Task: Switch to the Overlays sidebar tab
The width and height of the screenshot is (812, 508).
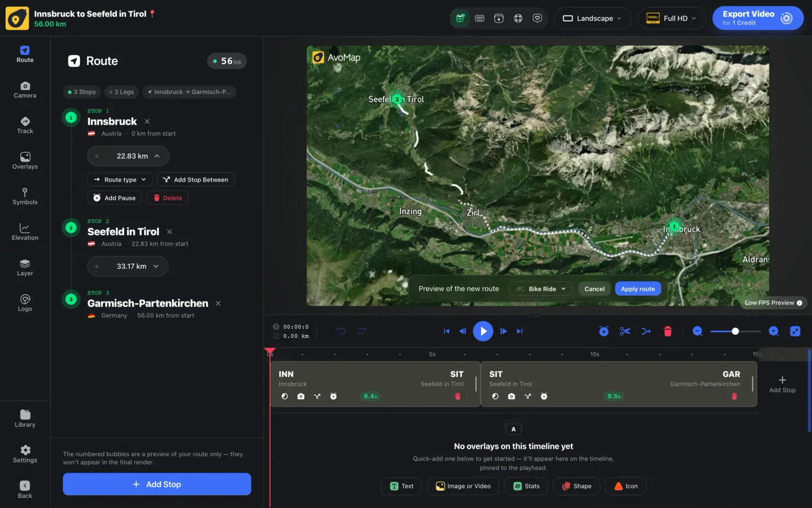Action: click(25, 161)
